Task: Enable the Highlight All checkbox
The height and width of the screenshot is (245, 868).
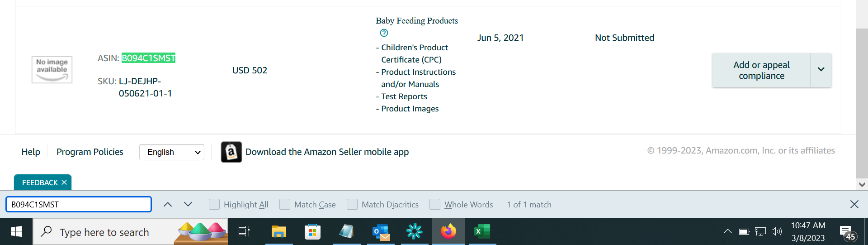Action: 214,204
